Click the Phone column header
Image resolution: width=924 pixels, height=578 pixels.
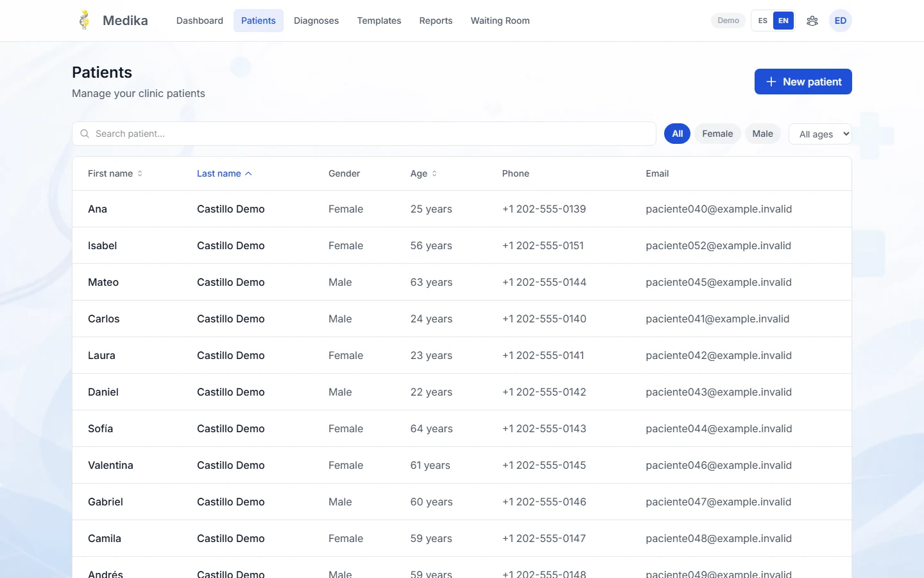pos(515,173)
